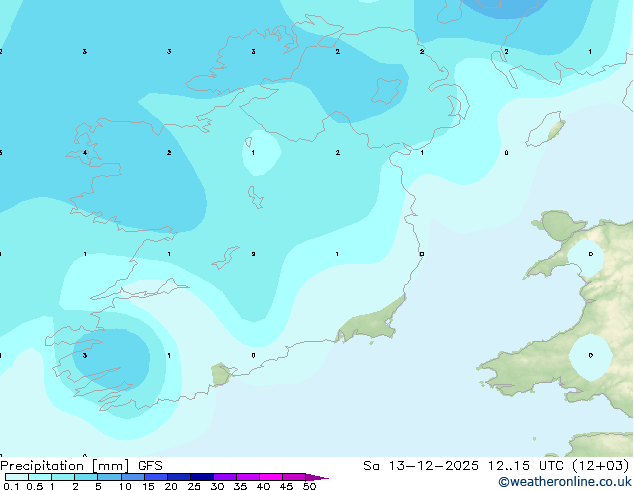
Task: Select legend label 10
Action: 125,486
